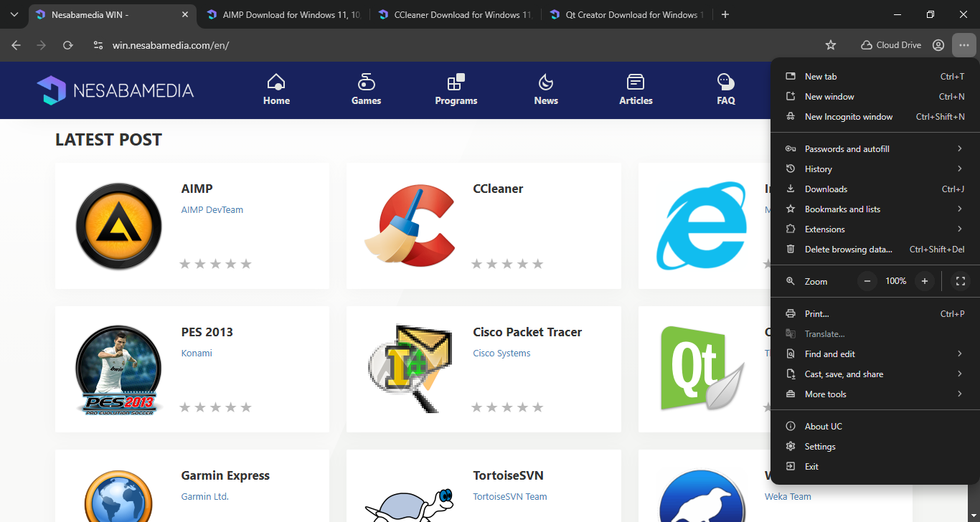Increase zoom with the plus control

924,281
